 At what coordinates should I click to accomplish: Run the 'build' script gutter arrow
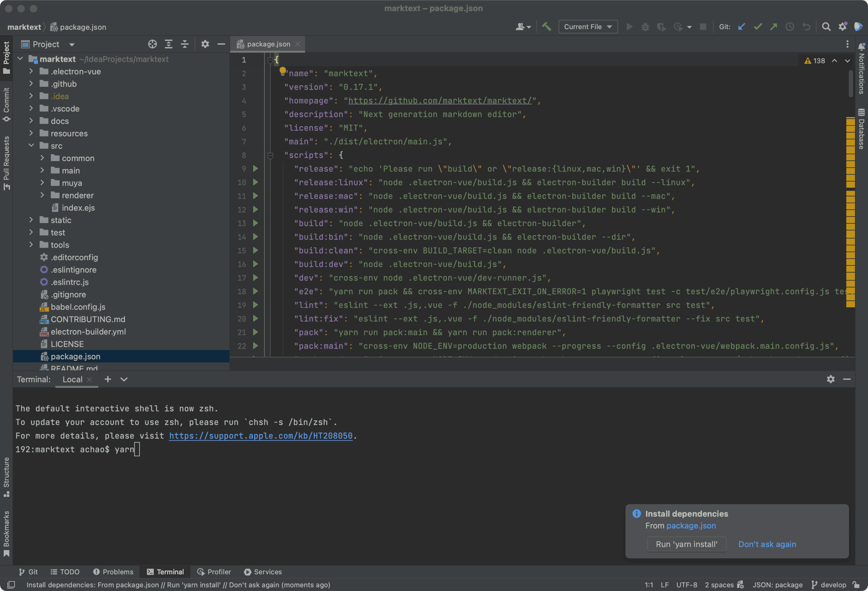click(x=256, y=223)
